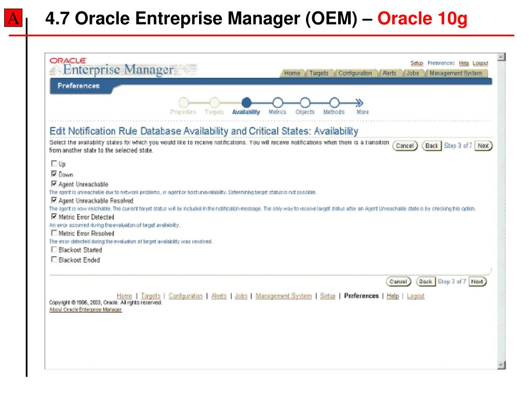
Task: Click the Methods step label
Action: tap(334, 112)
